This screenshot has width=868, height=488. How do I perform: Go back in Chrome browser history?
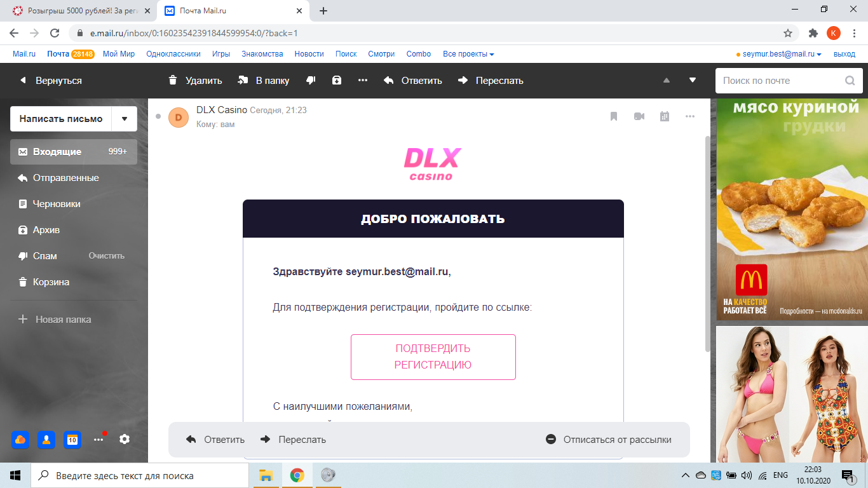point(14,33)
